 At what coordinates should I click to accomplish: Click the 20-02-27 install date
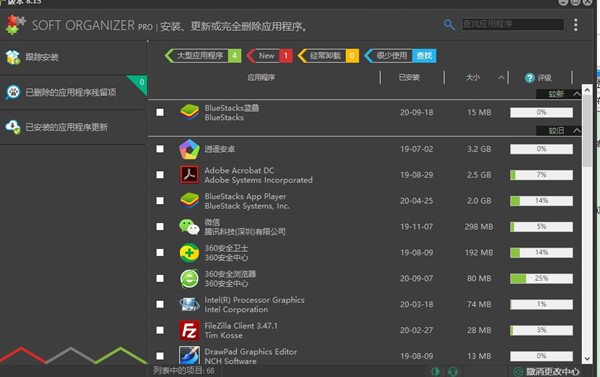[x=417, y=330]
